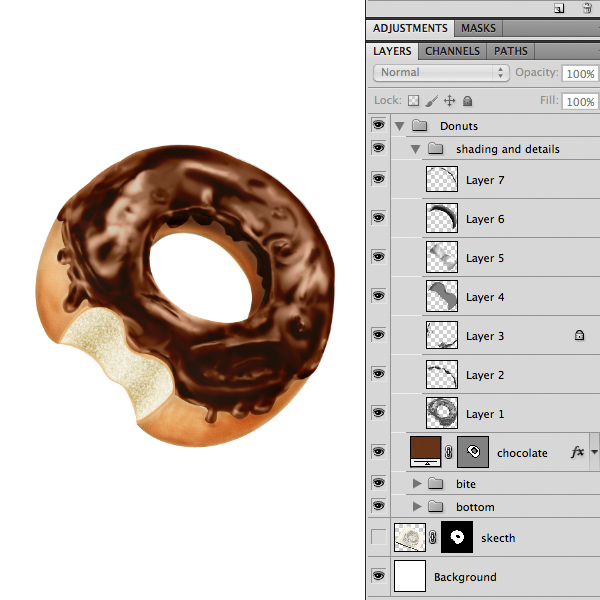Image resolution: width=600 pixels, height=600 pixels.
Task: Select the layer named Layer 7
Action: point(485,180)
